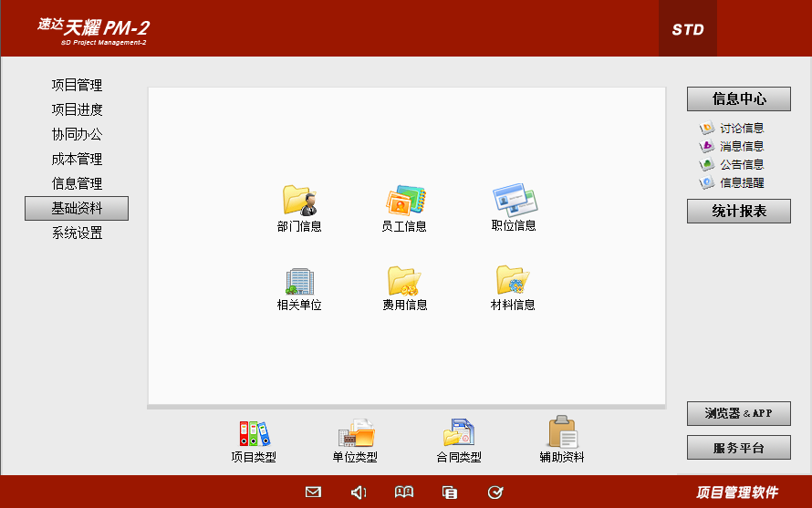812x508 pixels.
Task: Open the 费用信息 expense folder icon
Action: point(404,280)
